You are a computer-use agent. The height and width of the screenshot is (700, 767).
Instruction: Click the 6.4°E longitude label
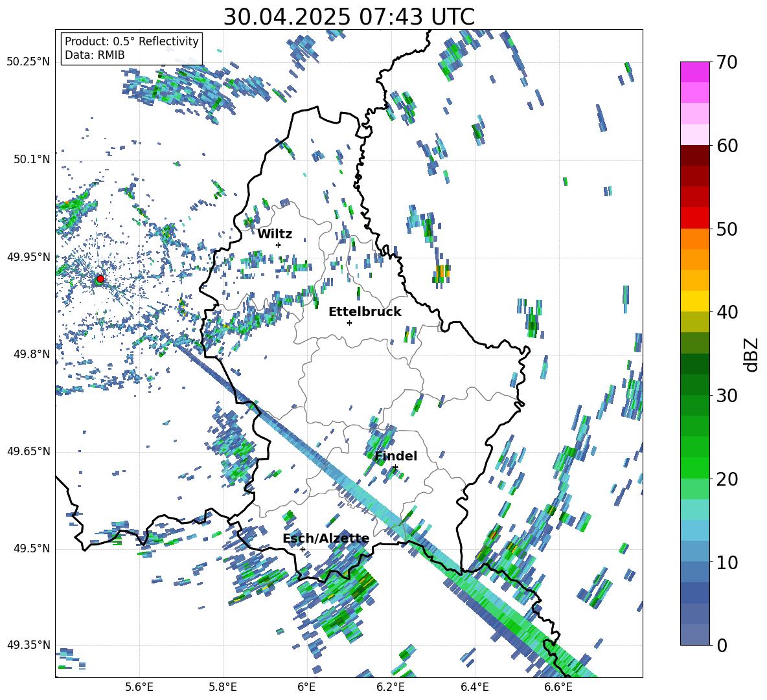coord(474,687)
